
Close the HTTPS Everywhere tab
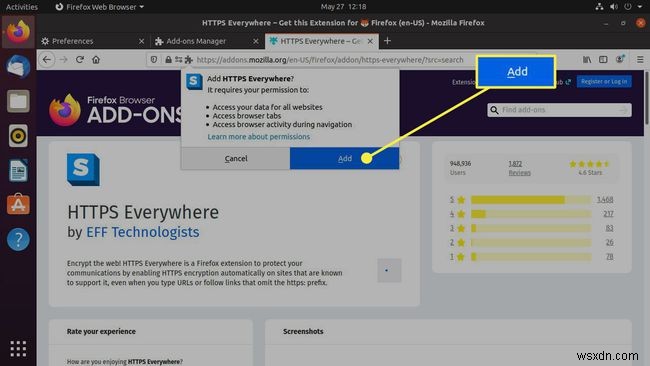(x=370, y=41)
